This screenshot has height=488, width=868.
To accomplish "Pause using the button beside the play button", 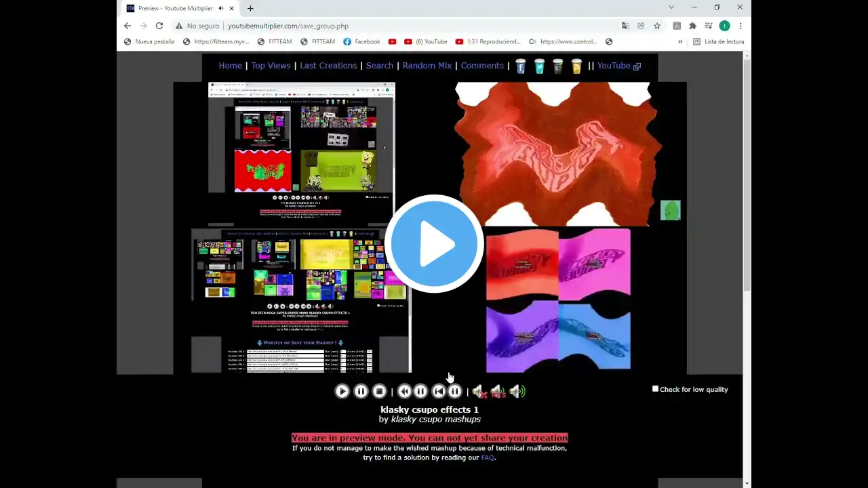I will [x=361, y=391].
